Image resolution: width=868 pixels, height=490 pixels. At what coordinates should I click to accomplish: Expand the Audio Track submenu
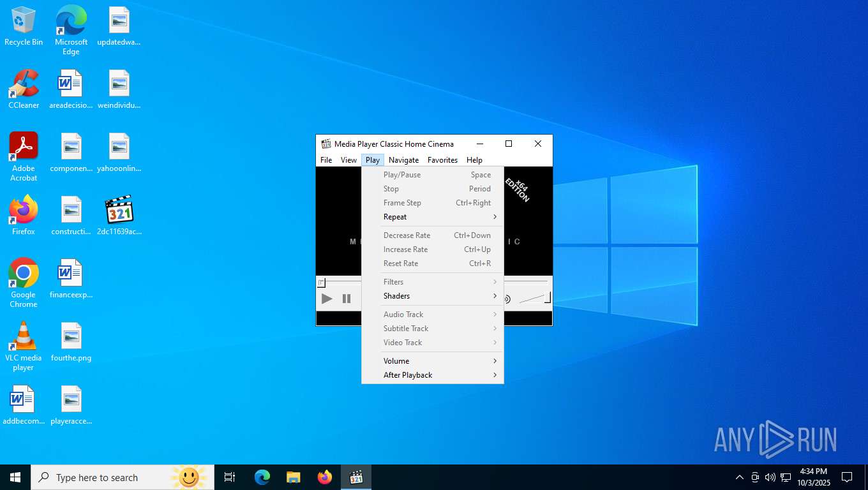pyautogui.click(x=433, y=315)
